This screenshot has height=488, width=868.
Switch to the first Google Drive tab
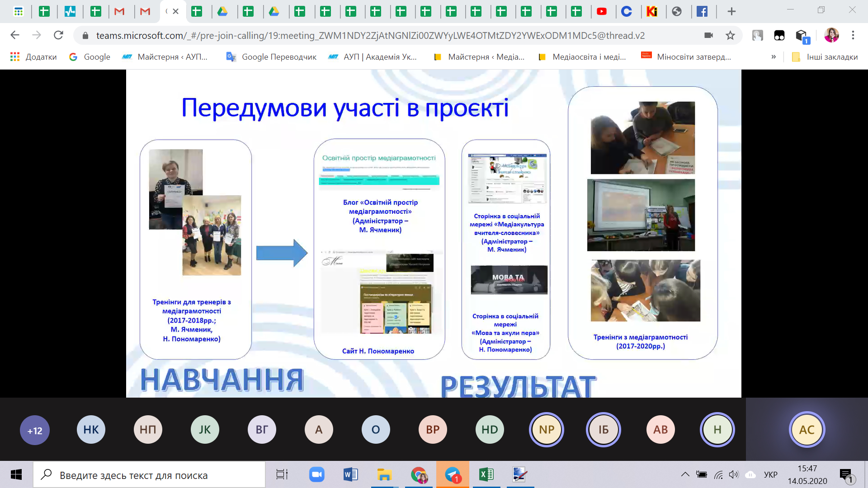pos(222,11)
